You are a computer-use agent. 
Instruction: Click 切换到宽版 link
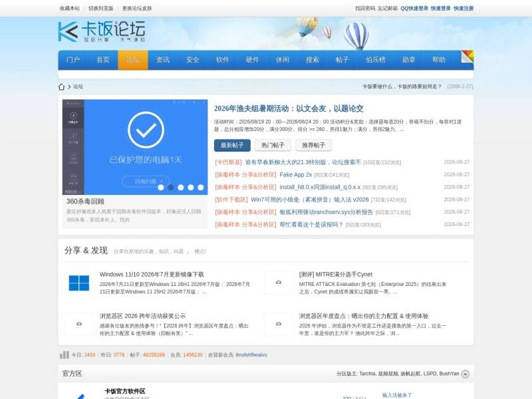coord(101,9)
